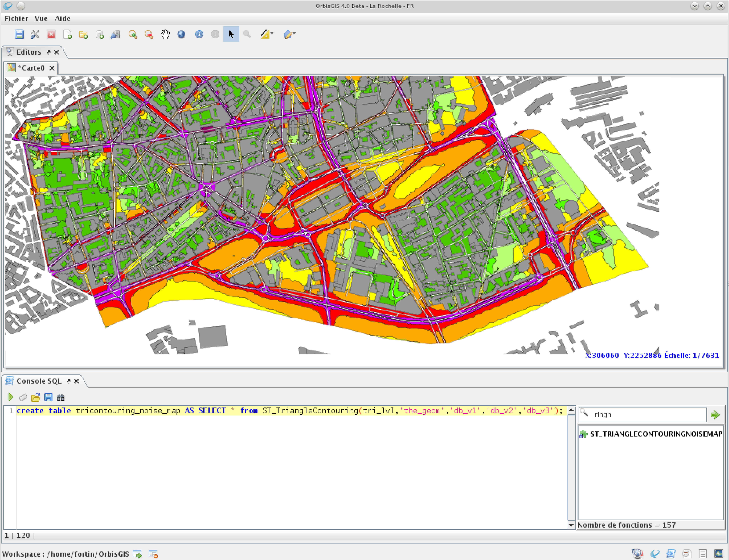The image size is (729, 560).
Task: Click the SQL editor scrollbar down arrow
Action: pos(571,525)
